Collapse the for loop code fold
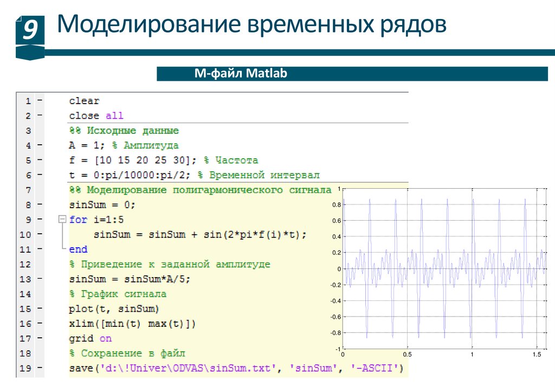The width and height of the screenshot is (555, 392). click(x=61, y=220)
